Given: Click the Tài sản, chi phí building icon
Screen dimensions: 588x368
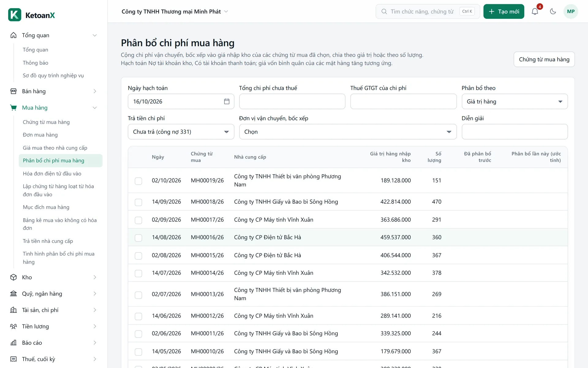Looking at the screenshot, I should [x=13, y=310].
